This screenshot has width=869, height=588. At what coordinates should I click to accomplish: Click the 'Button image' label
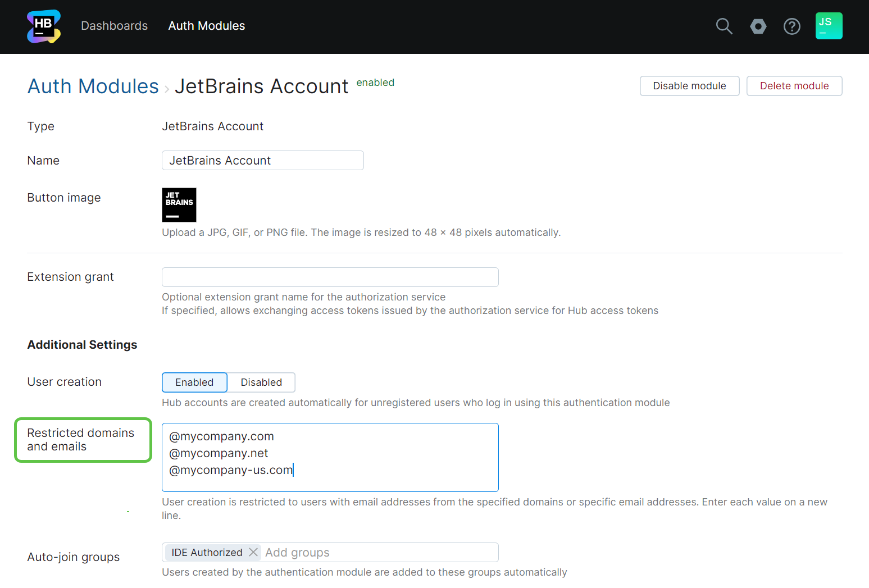click(x=64, y=198)
